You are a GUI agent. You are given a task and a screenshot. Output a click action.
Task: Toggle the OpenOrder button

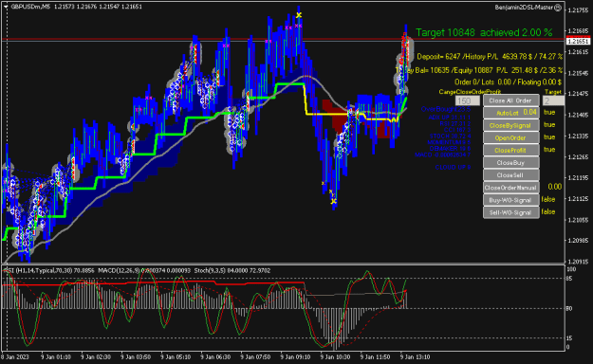(x=511, y=137)
